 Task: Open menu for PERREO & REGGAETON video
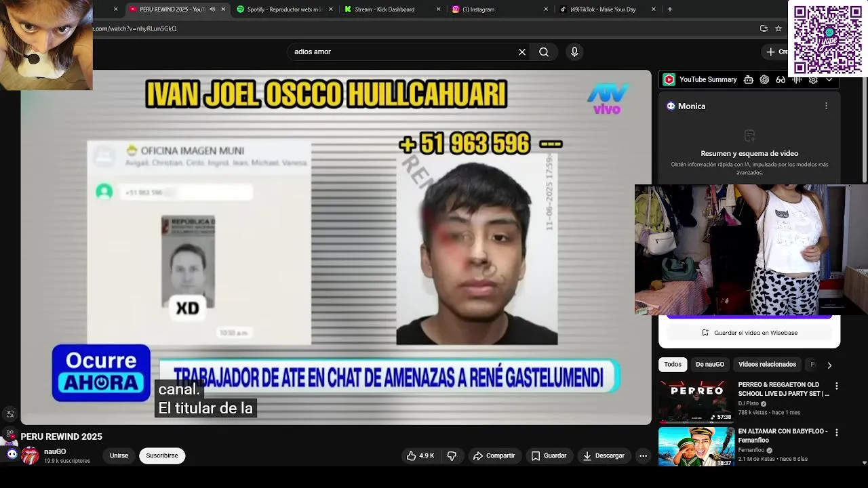[x=836, y=386]
